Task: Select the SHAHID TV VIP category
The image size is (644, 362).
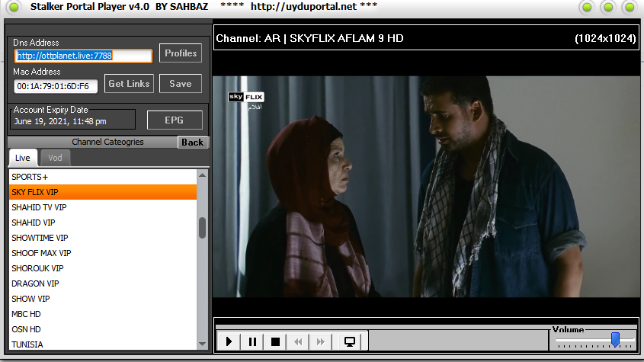Action: pyautogui.click(x=103, y=207)
